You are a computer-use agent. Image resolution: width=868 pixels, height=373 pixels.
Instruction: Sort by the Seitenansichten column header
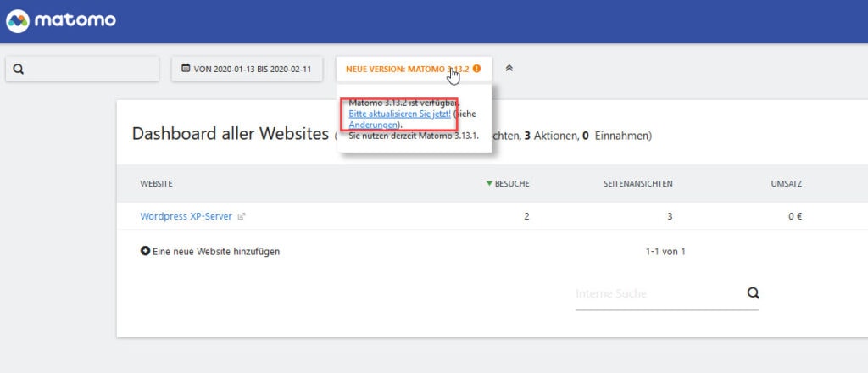[x=637, y=184]
